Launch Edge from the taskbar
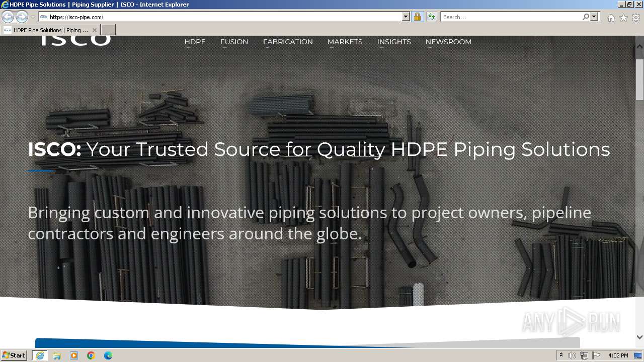644x362 pixels. click(108, 355)
